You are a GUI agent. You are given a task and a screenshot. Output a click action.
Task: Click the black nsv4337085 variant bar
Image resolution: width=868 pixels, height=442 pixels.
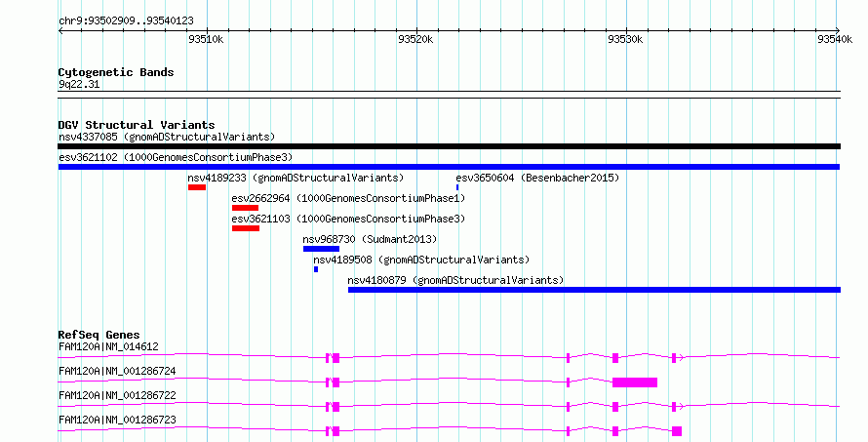coord(449,146)
